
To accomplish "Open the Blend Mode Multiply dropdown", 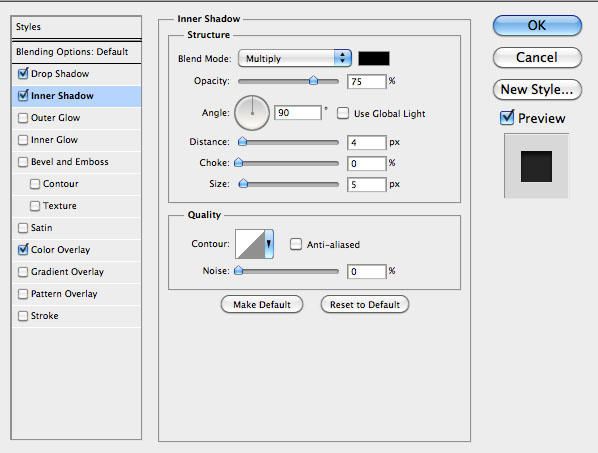I will [x=294, y=58].
